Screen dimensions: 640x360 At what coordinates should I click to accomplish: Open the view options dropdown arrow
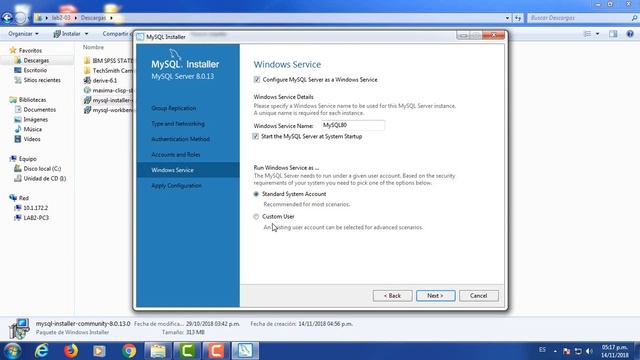(x=598, y=34)
